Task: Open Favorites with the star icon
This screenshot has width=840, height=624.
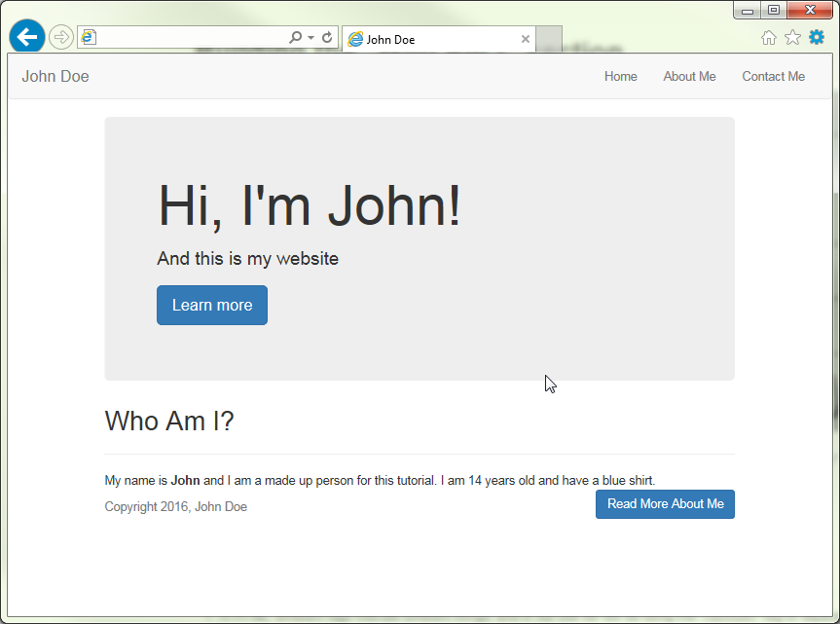Action: click(792, 38)
